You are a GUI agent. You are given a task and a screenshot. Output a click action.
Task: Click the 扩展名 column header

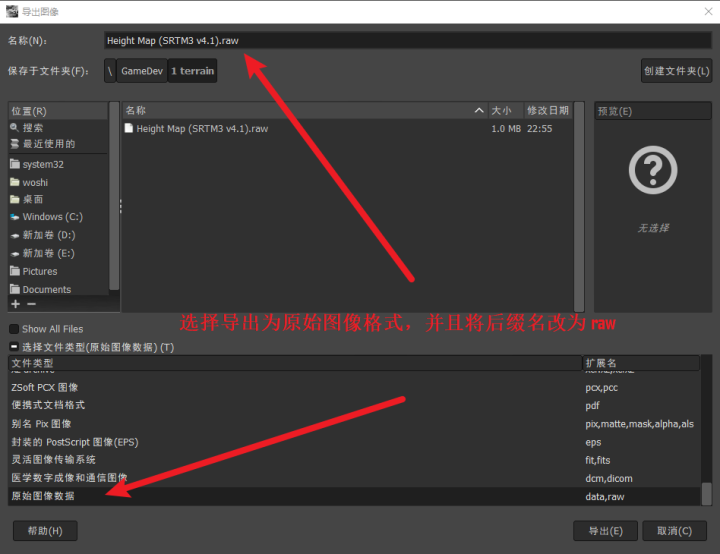(x=641, y=363)
